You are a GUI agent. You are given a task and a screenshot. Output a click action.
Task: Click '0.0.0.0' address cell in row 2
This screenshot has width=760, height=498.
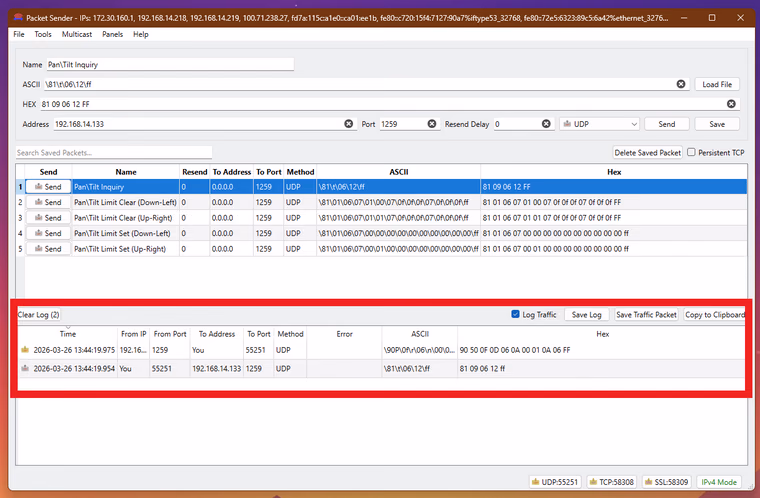click(231, 202)
